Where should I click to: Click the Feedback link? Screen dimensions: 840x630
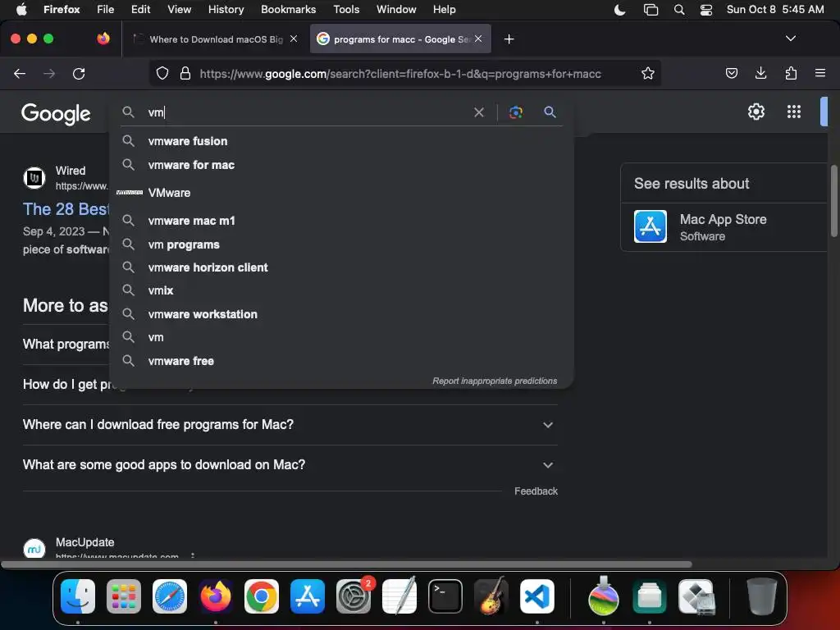(536, 491)
